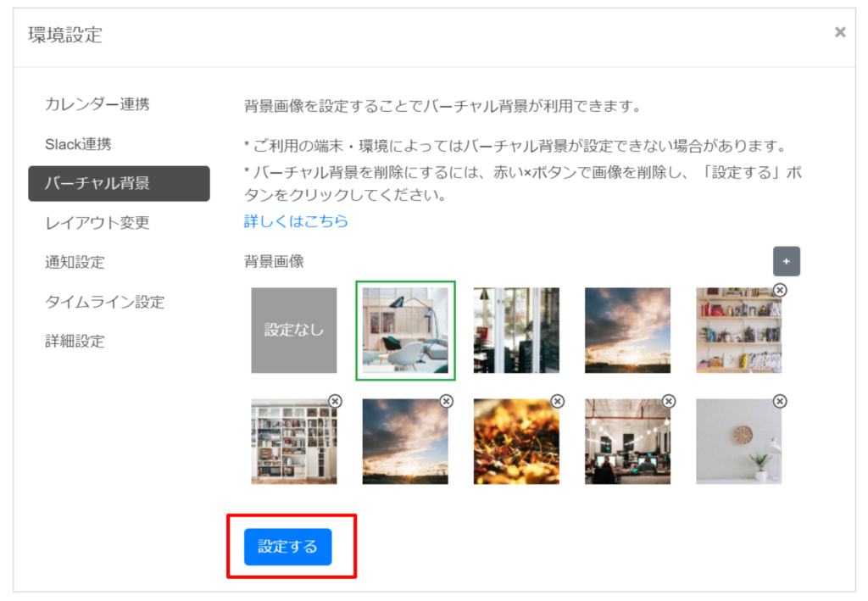This screenshot has height=601, width=868.
Task: Open 詳細設定 section
Action: click(x=75, y=341)
